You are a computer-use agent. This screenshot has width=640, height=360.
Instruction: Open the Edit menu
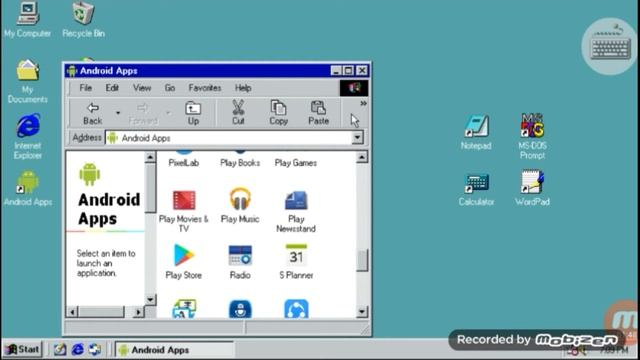(x=112, y=88)
